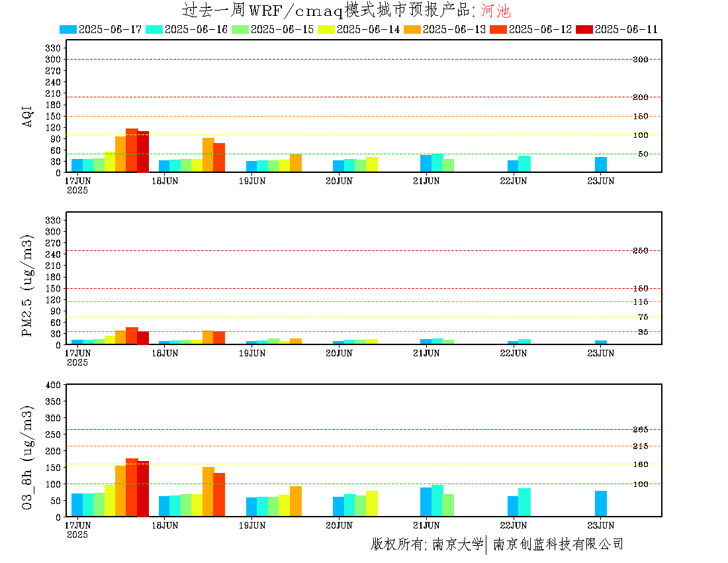Click the yellow AQI bar on 20JUN

tap(372, 164)
